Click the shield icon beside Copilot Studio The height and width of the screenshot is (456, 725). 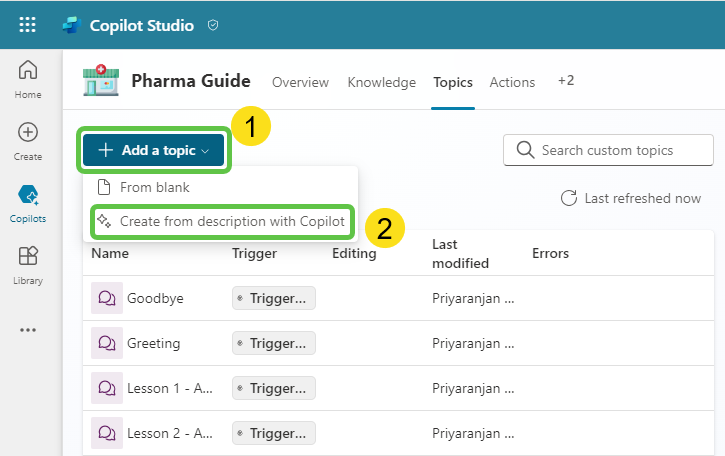coord(213,26)
